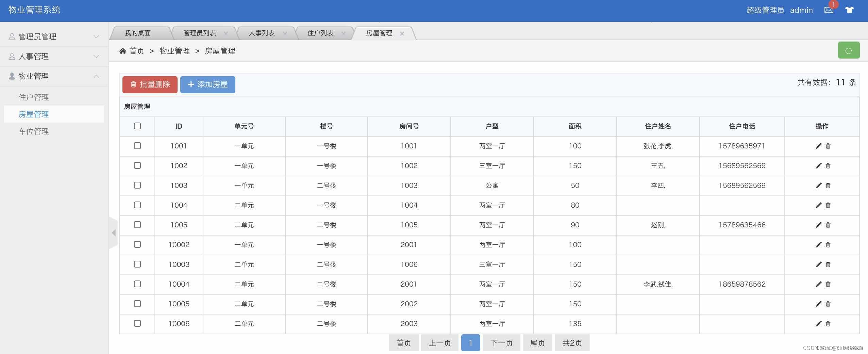Collapse the 物业管理 sidebar menu
The height and width of the screenshot is (354, 868).
[x=54, y=76]
